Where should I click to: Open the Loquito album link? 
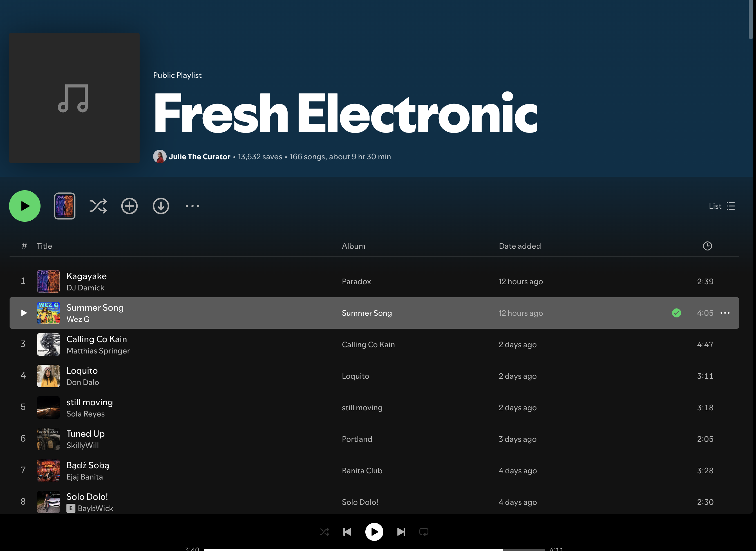pyautogui.click(x=355, y=376)
